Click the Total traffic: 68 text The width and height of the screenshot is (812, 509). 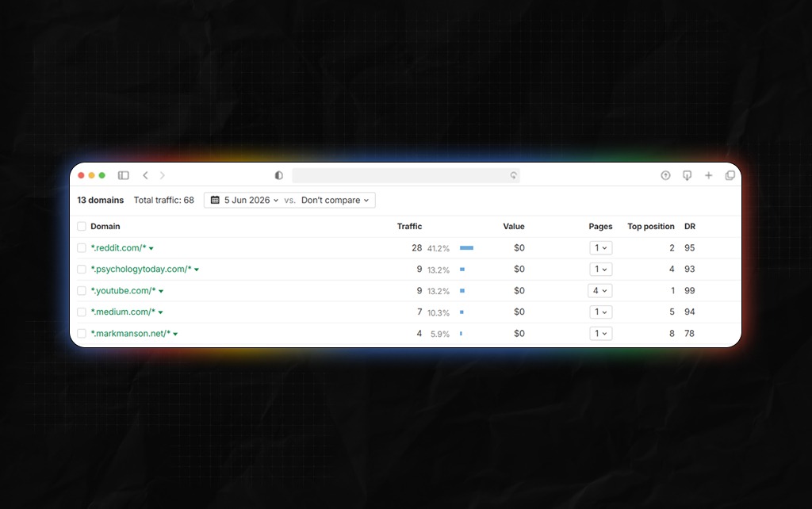(163, 200)
